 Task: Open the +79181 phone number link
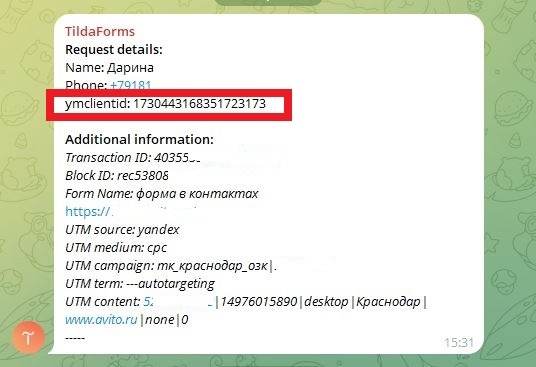coord(131,84)
